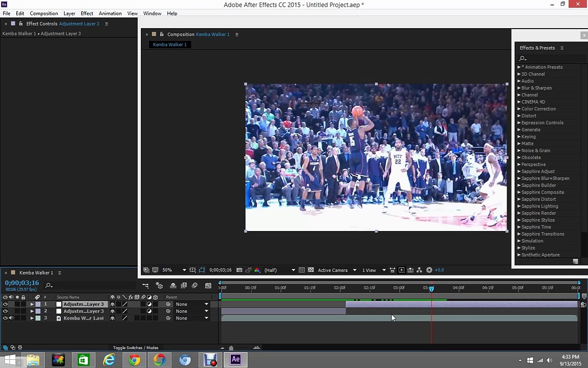
Task: Toggle shy switch on layer 1
Action: (112, 304)
